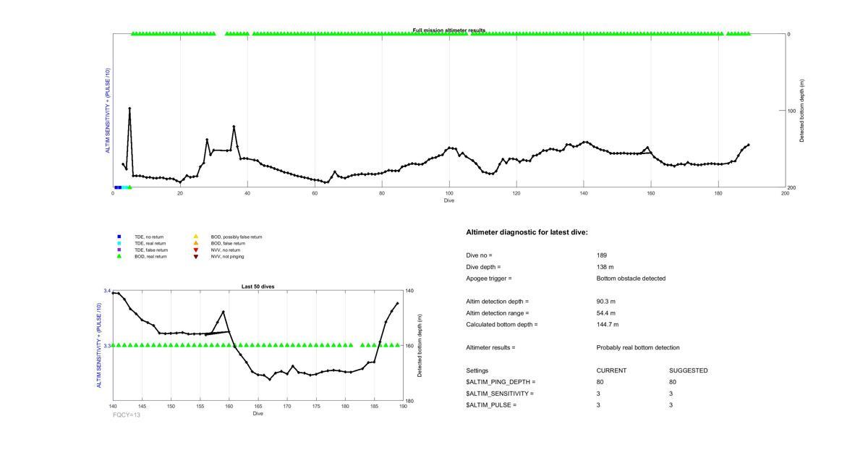Click the dark red triangle legend marker for NVV not pinging
The height and width of the screenshot is (450, 868).
click(x=196, y=256)
